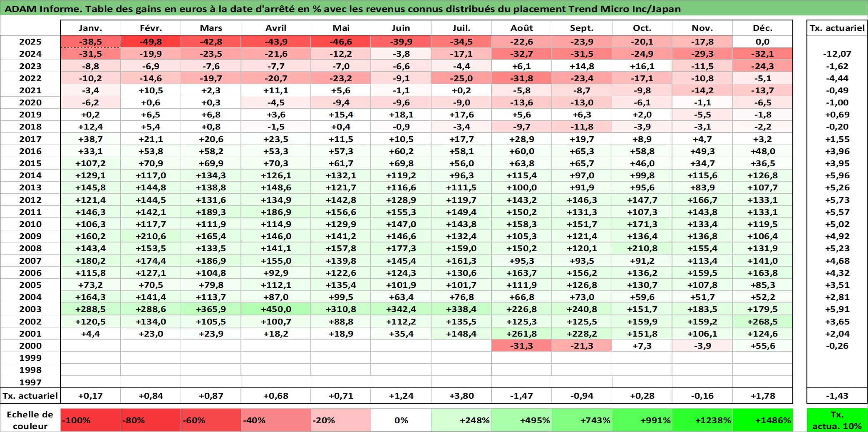Viewport: 868px width, 432px height.
Task: Select the -100% red color scale cell
Action: point(91,420)
